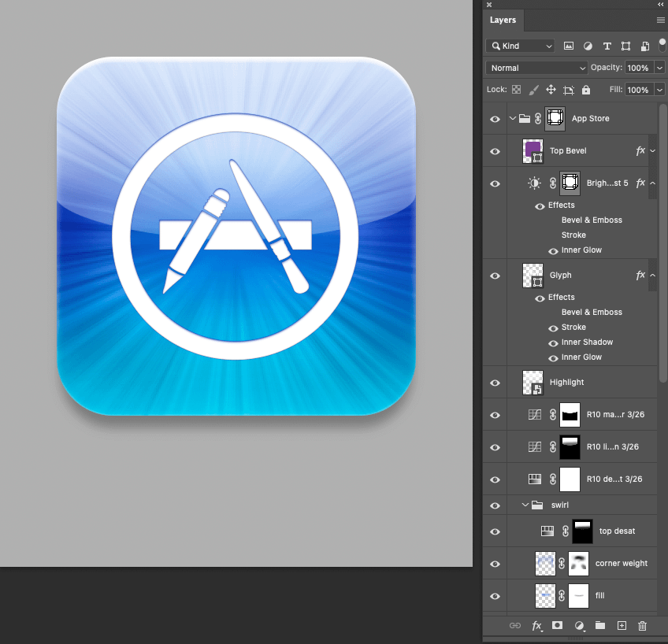The height and width of the screenshot is (644, 668).
Task: Create new group folder icon
Action: [x=599, y=626]
